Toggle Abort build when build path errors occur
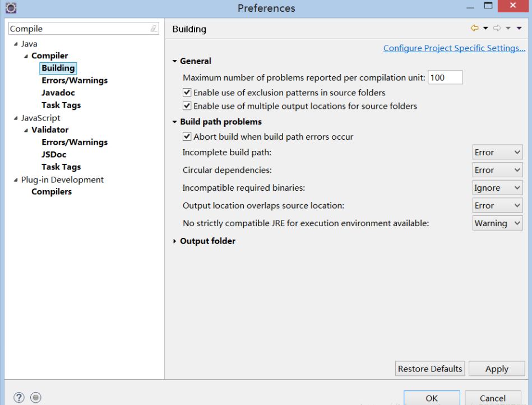 [187, 136]
